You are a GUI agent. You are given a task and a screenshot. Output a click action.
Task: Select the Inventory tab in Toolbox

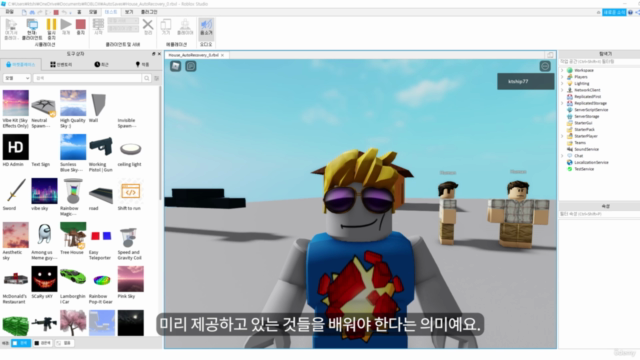coord(61,64)
